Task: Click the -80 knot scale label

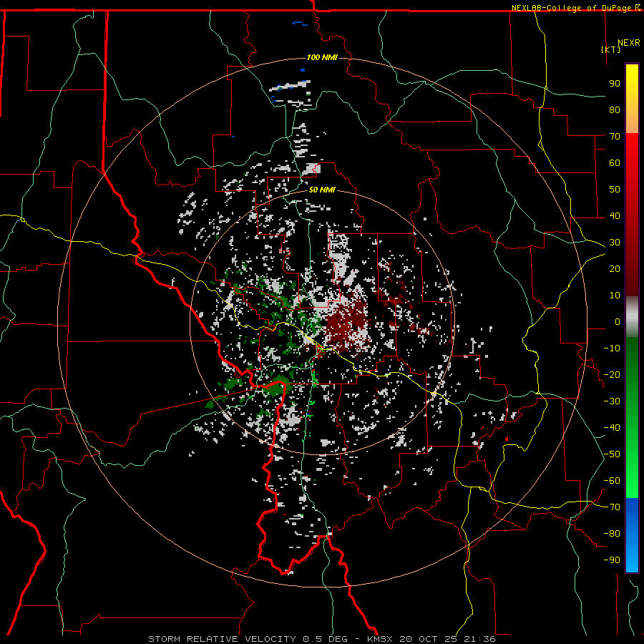Action: click(612, 534)
